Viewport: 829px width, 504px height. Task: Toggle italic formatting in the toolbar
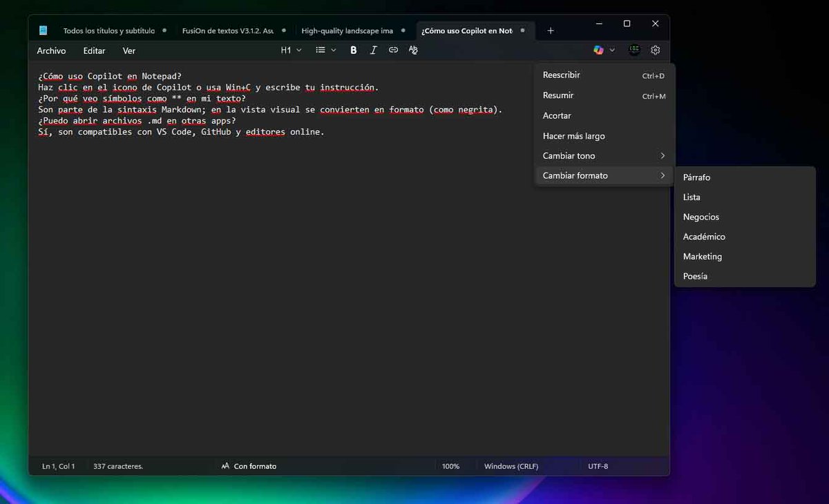coord(374,50)
